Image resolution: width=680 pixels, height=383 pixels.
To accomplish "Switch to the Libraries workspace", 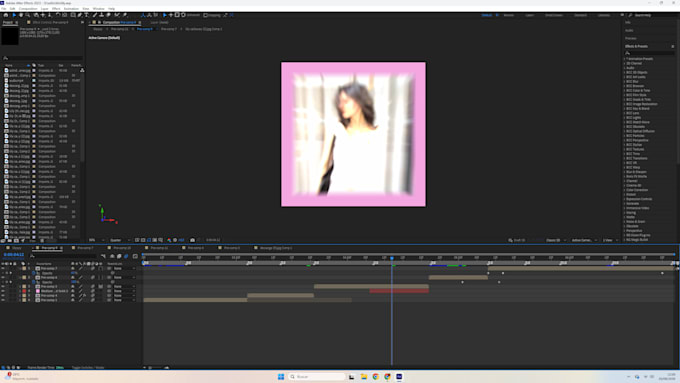I will (604, 15).
